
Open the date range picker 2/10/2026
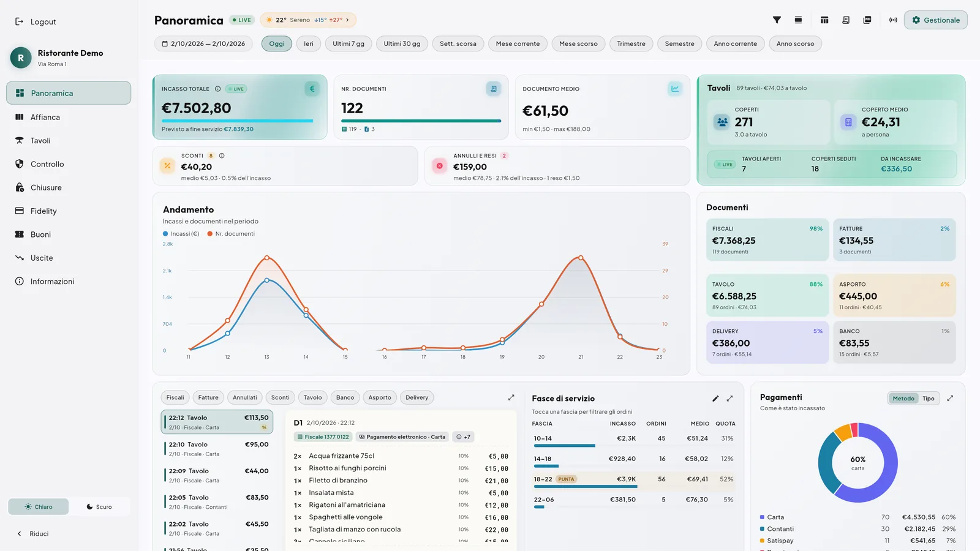tap(203, 43)
